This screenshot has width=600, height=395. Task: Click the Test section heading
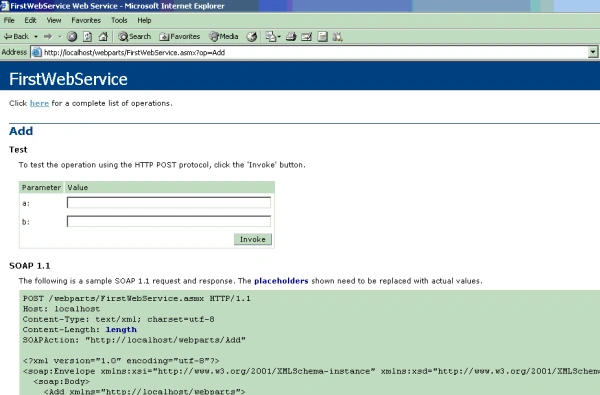(18, 150)
